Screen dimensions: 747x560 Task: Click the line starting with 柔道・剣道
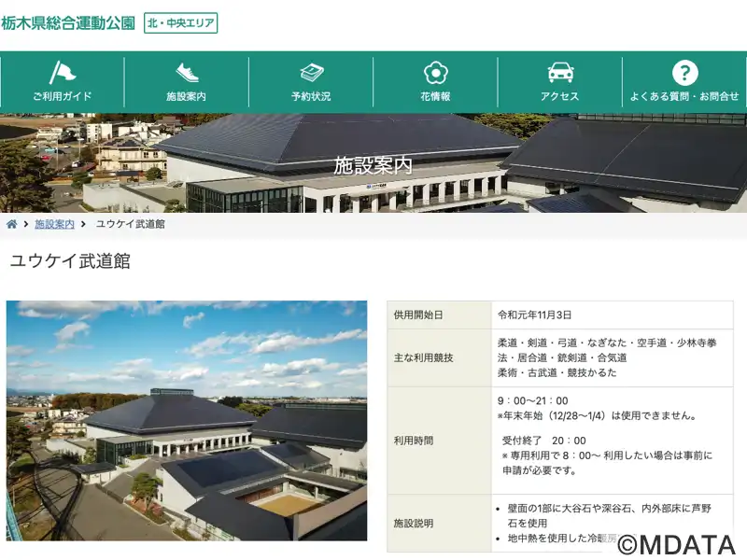(607, 343)
